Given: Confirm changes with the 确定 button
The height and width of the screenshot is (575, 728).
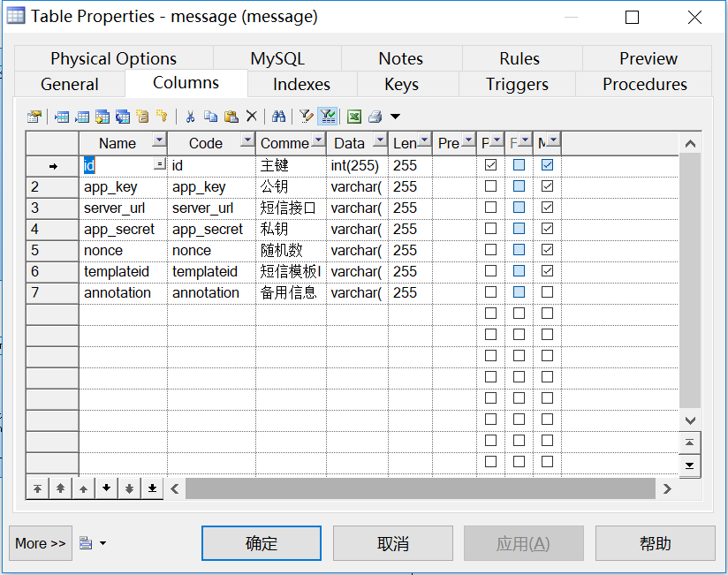Looking at the screenshot, I should pos(261,543).
